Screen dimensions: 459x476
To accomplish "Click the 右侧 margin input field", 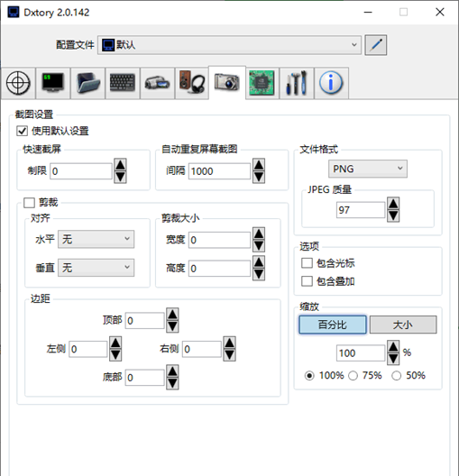I will (202, 349).
